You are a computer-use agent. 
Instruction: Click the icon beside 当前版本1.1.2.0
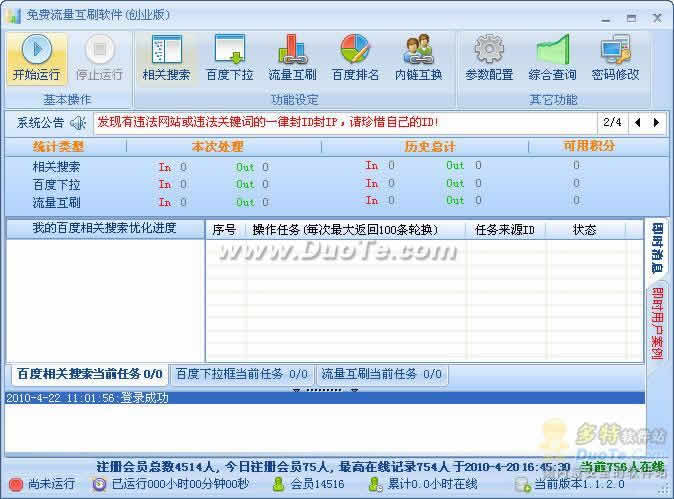click(x=523, y=484)
